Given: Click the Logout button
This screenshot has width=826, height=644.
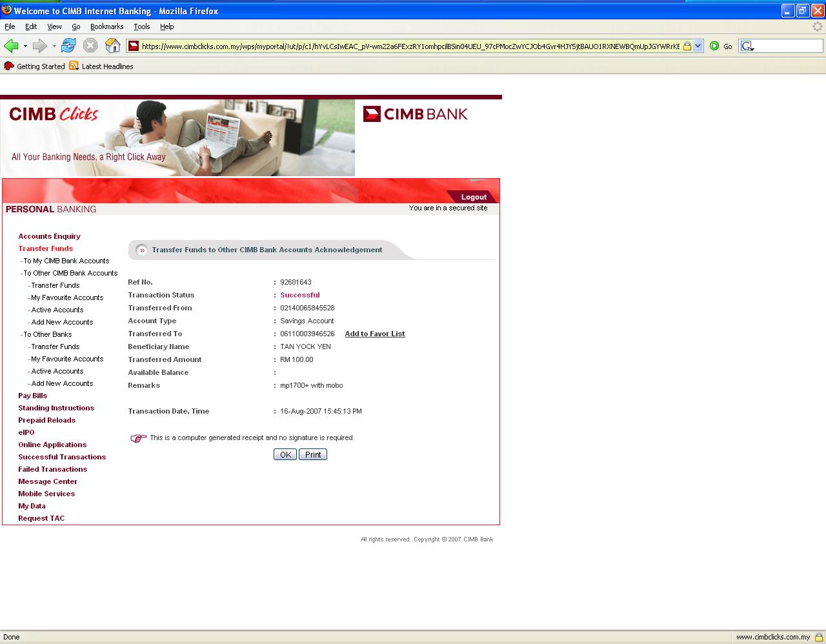Looking at the screenshot, I should click(474, 197).
